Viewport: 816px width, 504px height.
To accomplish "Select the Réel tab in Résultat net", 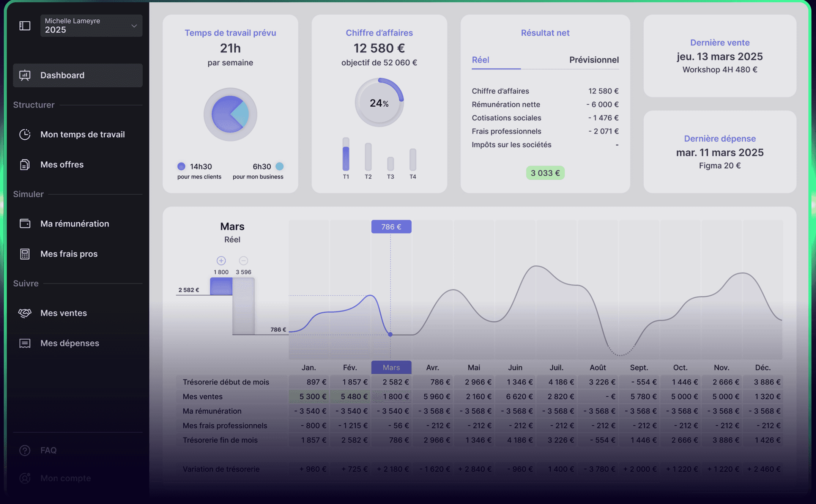I will click(x=480, y=60).
